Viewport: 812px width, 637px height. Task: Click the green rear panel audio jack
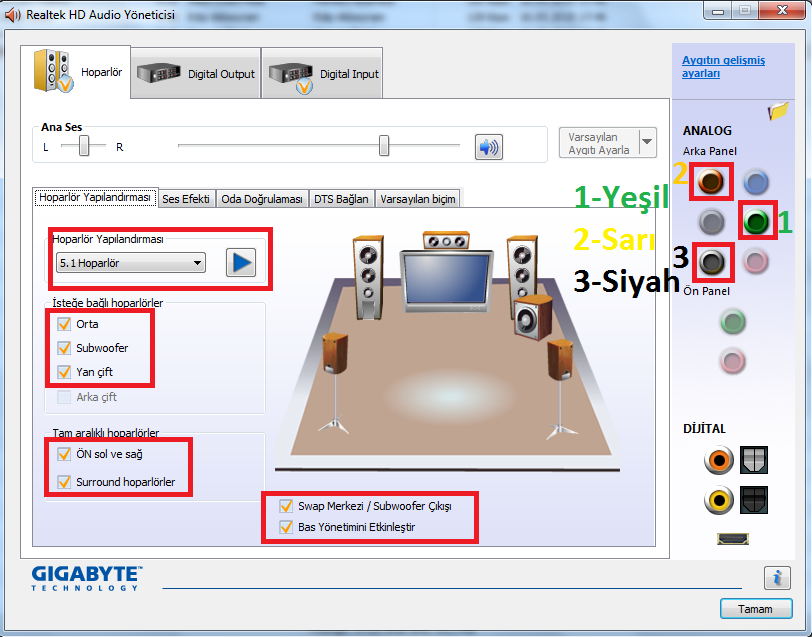pyautogui.click(x=756, y=222)
